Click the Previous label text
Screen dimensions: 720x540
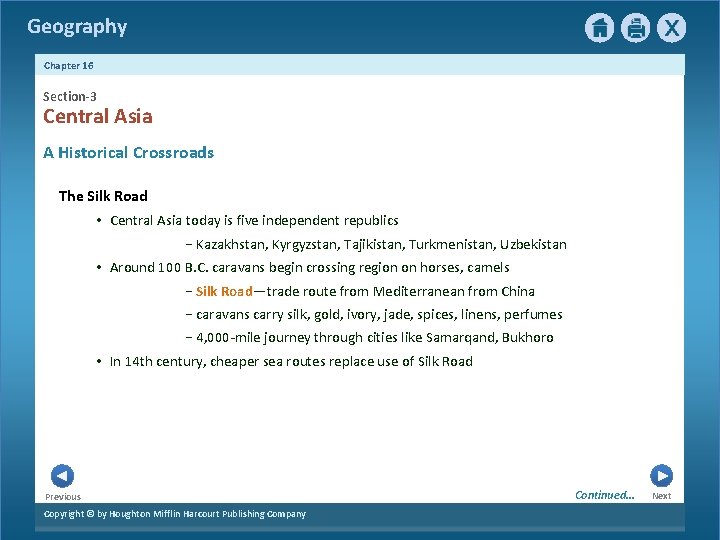pyautogui.click(x=63, y=497)
